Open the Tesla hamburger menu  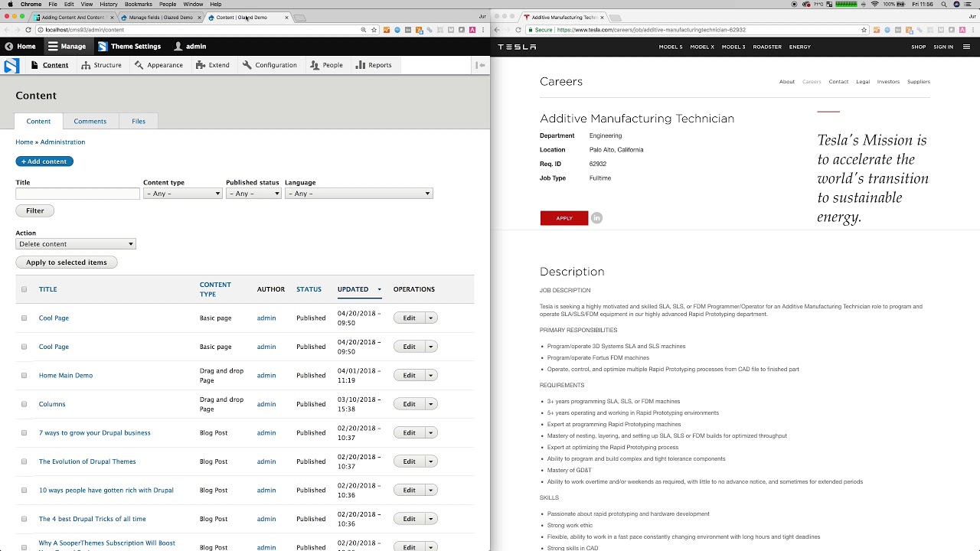point(966,47)
